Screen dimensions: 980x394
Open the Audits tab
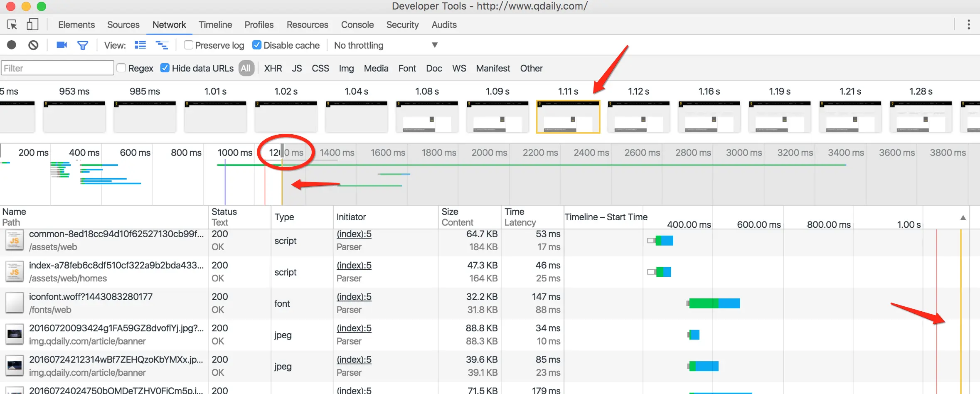pyautogui.click(x=444, y=25)
